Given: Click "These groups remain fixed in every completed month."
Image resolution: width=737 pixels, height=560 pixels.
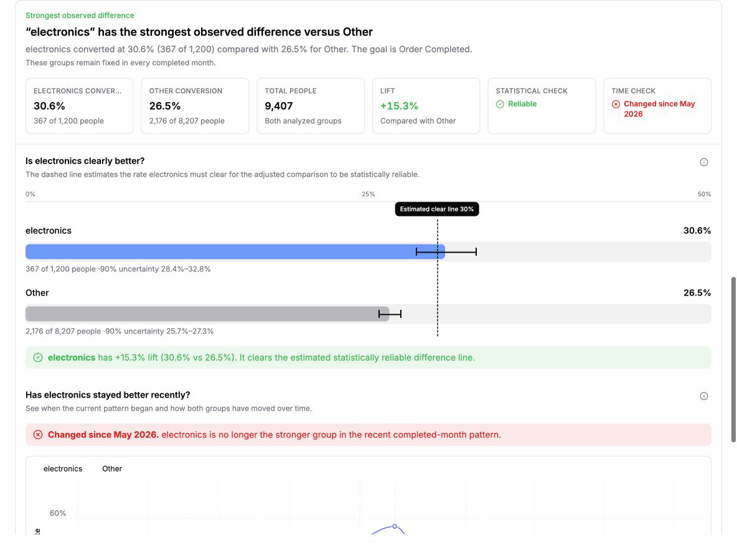Looking at the screenshot, I should click(x=121, y=63).
